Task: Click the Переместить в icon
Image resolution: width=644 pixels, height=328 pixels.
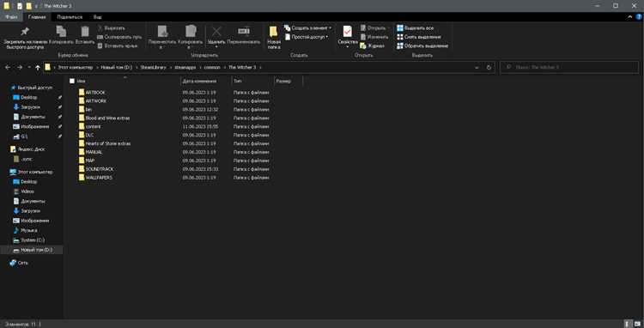Action: point(162,32)
